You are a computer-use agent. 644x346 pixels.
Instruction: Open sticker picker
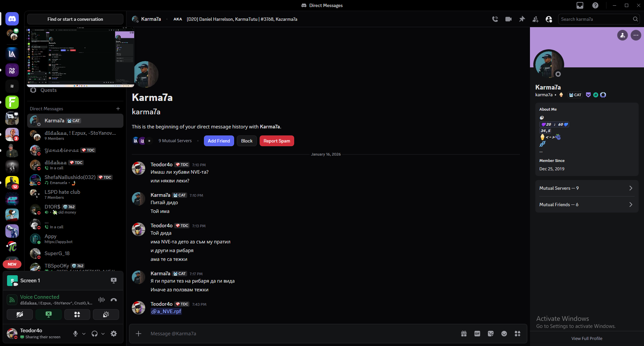pyautogui.click(x=491, y=334)
